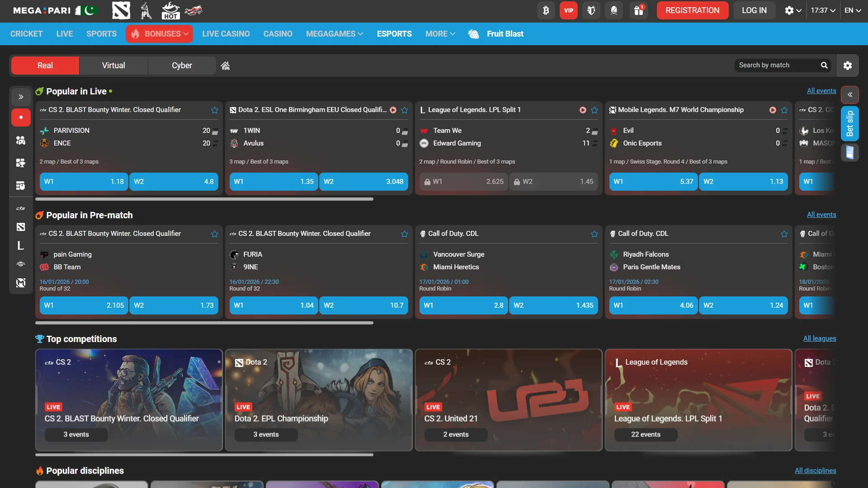This screenshot has height=488, width=868.
Task: Click the Dota 2 logo near the MEGAPARI header
Action: click(120, 10)
